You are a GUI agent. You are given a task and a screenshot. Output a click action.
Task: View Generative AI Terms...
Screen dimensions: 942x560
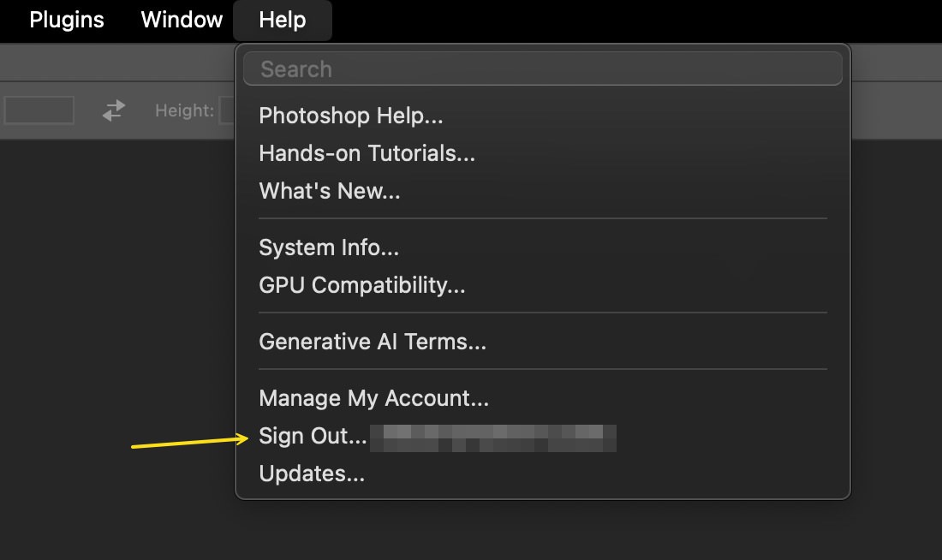click(373, 342)
